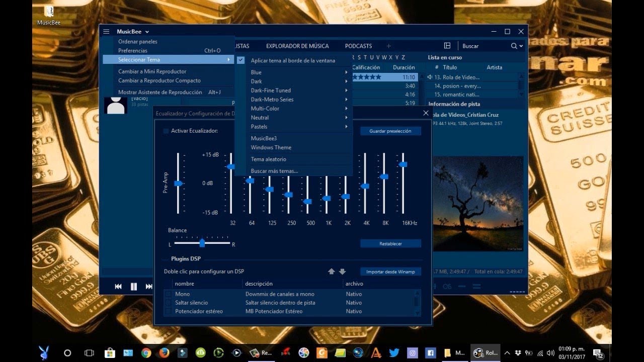644x362 pixels.
Task: Expand Dark-Metro Series theme submenu
Action: coord(293,100)
